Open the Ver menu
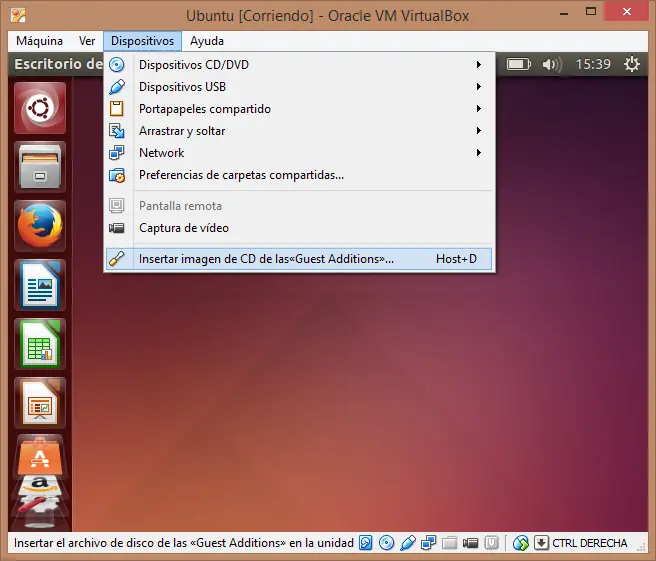This screenshot has height=561, width=656. [x=87, y=41]
